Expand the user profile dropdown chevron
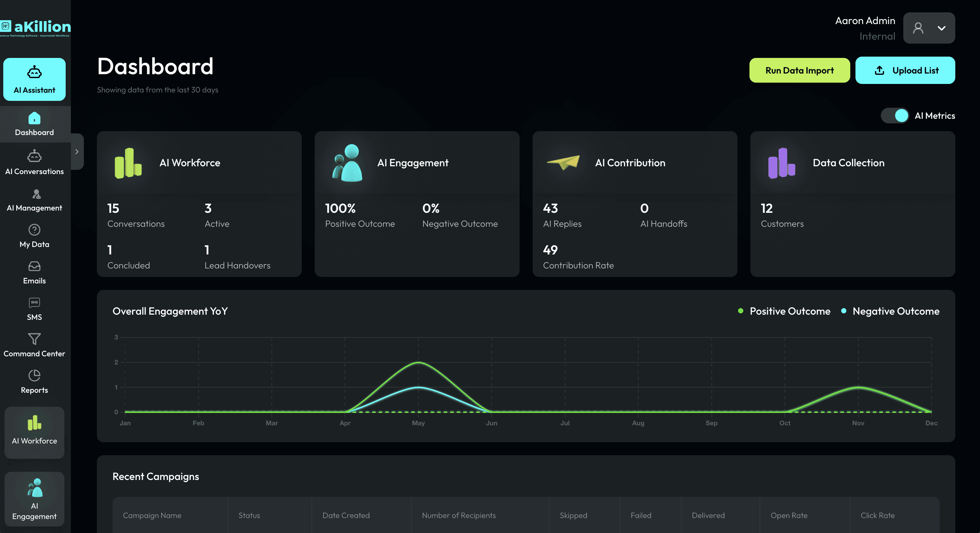Screen dimensions: 980x533 click(x=941, y=28)
